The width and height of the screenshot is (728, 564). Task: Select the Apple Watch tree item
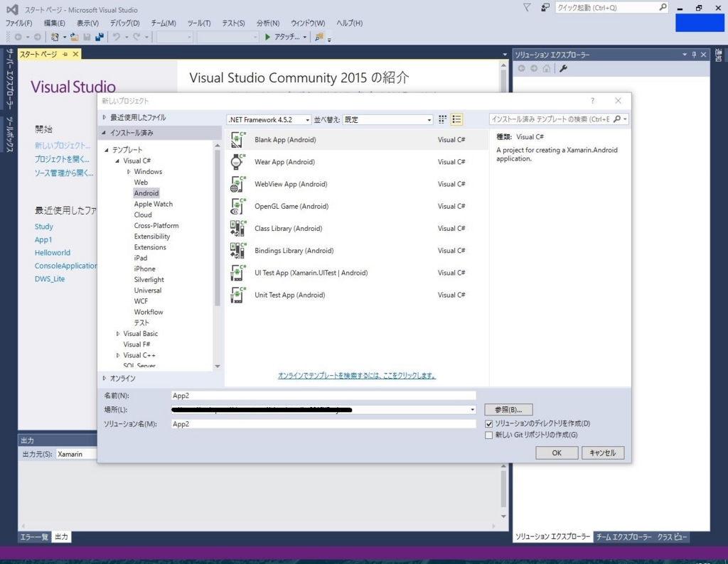(154, 204)
